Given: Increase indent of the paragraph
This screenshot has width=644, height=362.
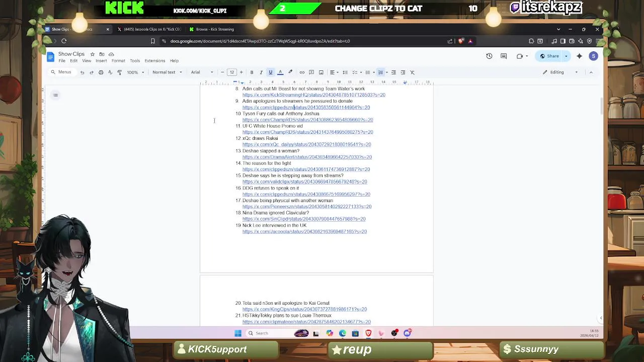Looking at the screenshot, I should tap(403, 72).
